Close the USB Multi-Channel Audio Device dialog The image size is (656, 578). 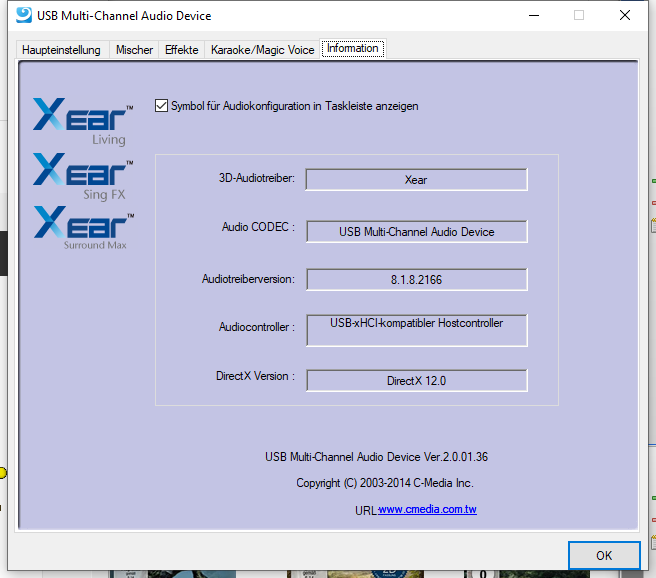(x=624, y=16)
